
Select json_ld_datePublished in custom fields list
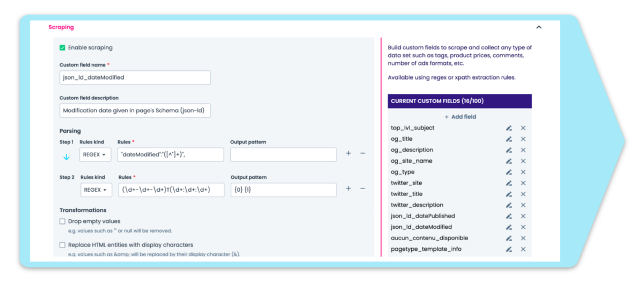(x=423, y=216)
